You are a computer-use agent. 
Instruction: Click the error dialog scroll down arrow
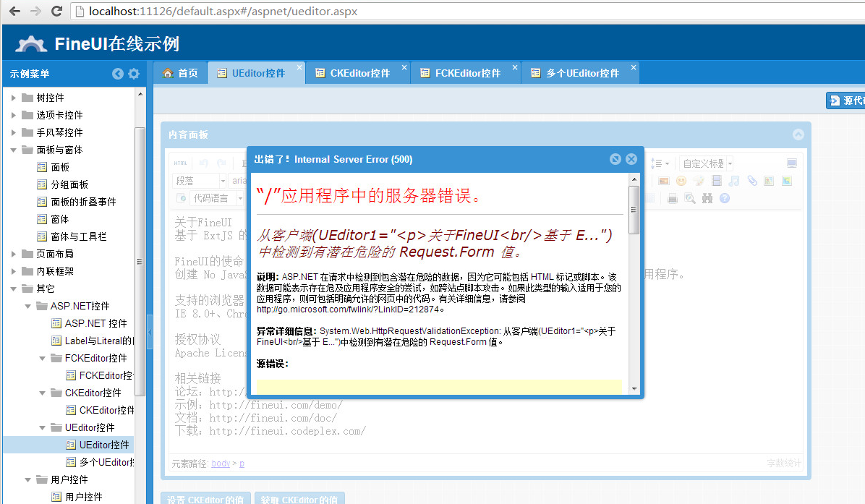634,389
